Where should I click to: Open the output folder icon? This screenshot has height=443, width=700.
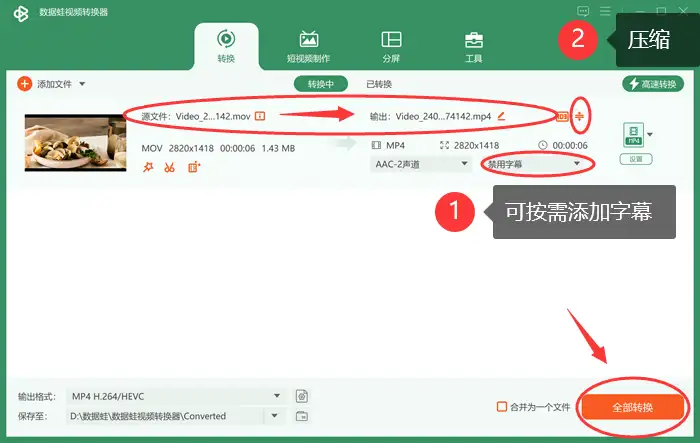point(302,416)
